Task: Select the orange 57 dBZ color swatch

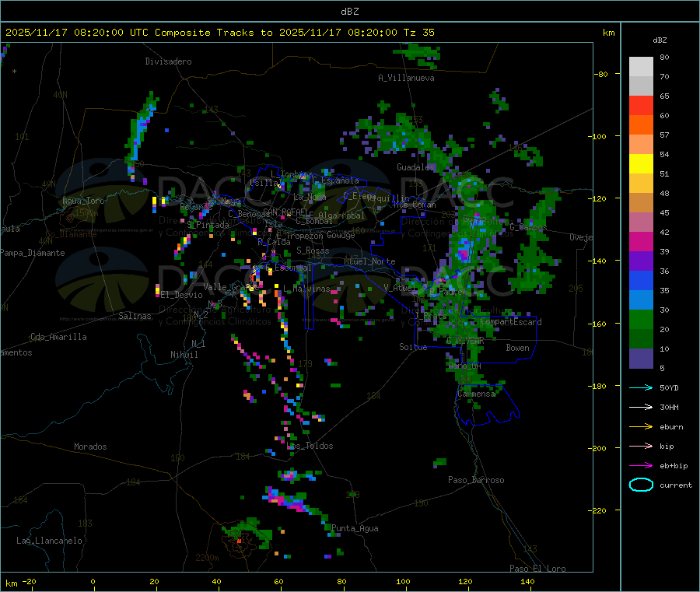Action: 641,125
